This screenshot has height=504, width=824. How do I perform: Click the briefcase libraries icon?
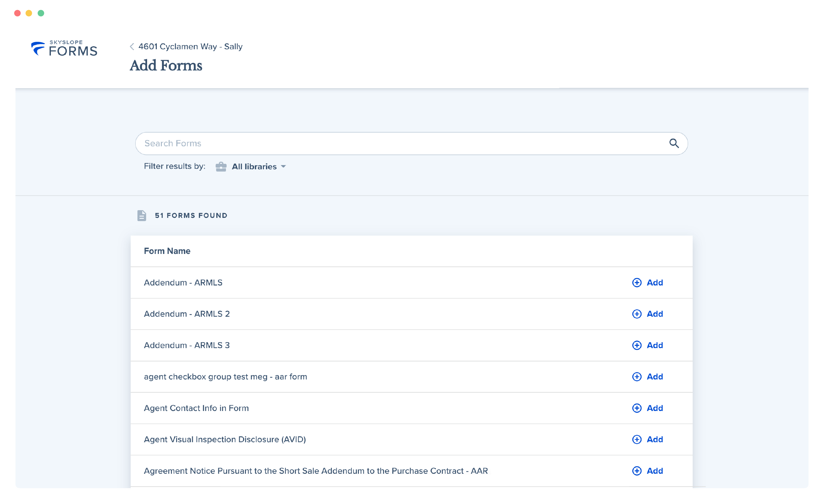coord(221,166)
